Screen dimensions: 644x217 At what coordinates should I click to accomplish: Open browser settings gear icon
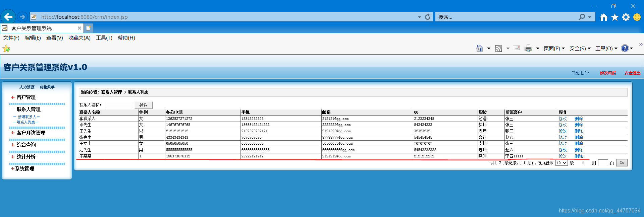626,17
